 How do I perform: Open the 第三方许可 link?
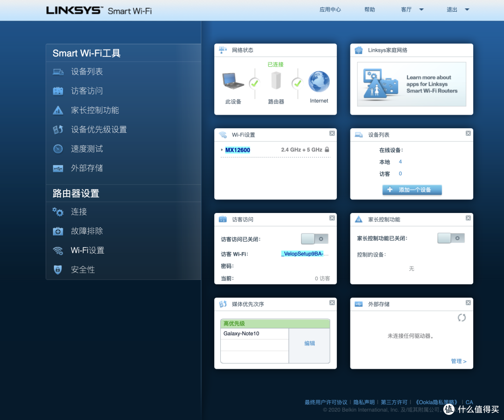pos(394,402)
